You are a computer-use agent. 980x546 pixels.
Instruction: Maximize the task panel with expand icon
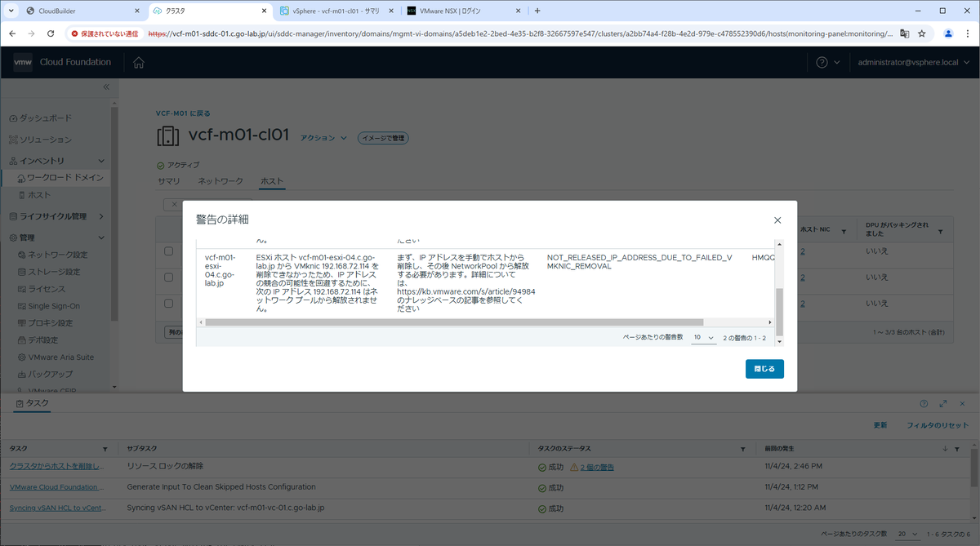pyautogui.click(x=943, y=403)
